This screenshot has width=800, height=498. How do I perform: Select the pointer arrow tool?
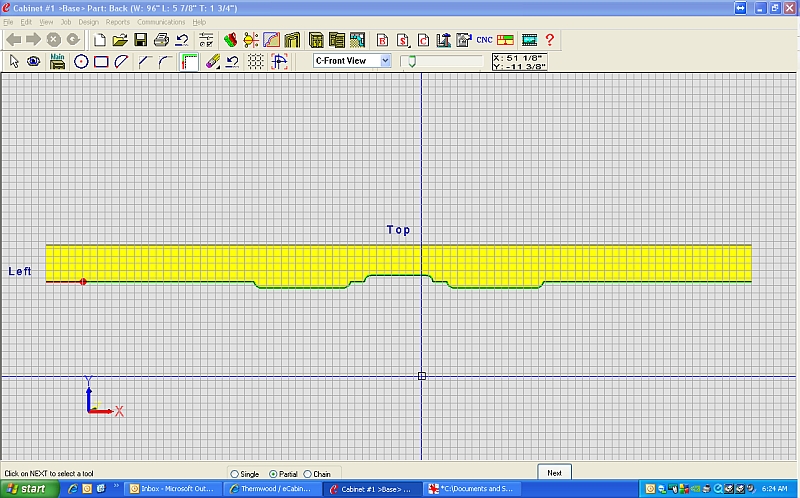point(14,61)
